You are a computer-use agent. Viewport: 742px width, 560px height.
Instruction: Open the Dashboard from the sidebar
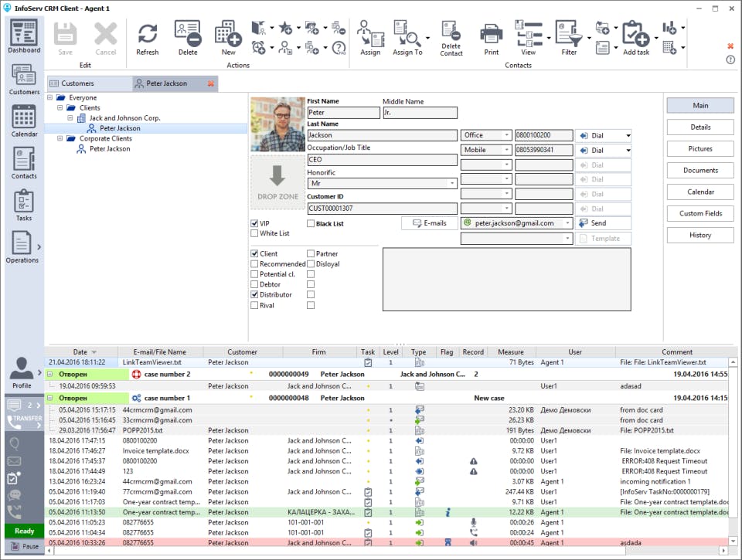coord(24,37)
